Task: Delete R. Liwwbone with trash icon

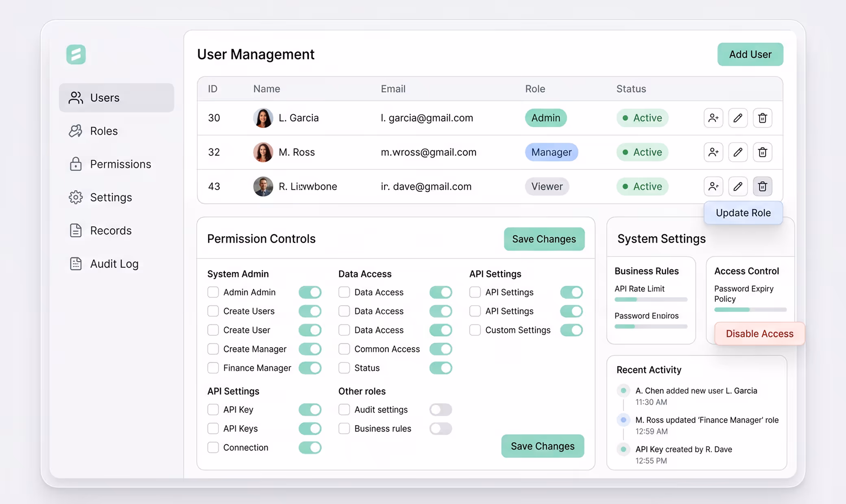Action: [x=763, y=186]
